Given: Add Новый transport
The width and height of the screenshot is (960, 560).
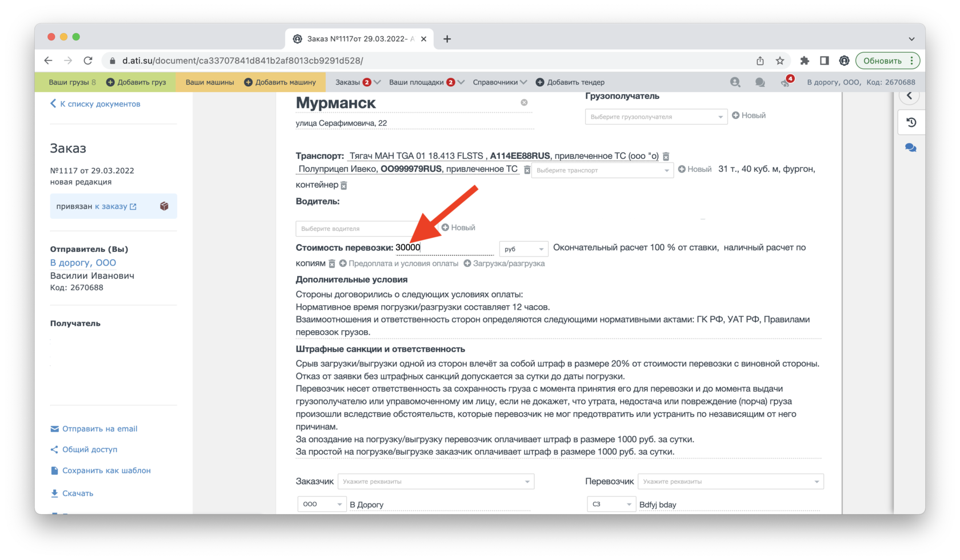Looking at the screenshot, I should 694,169.
